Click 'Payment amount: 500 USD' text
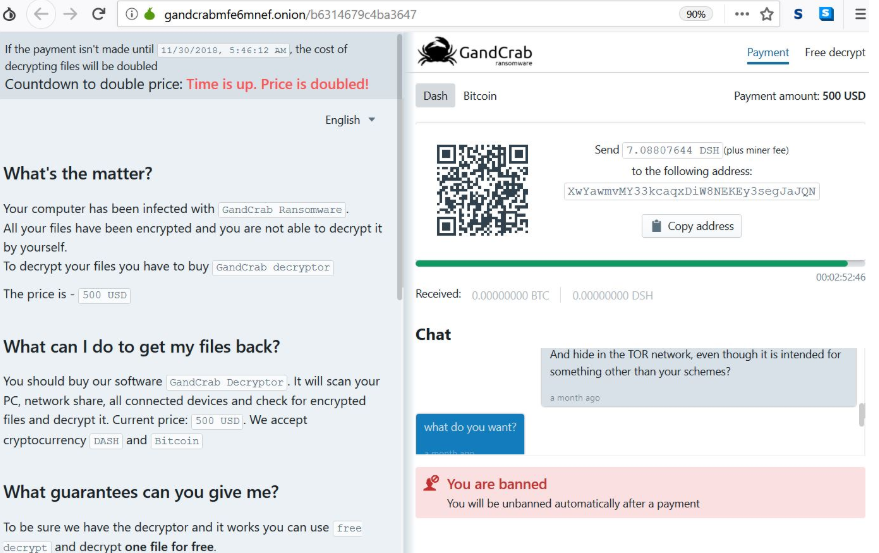The height and width of the screenshot is (553, 879). tap(799, 96)
